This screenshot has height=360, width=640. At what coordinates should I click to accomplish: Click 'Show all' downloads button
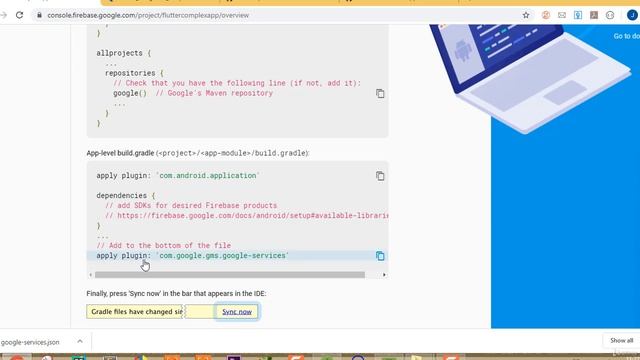coord(621,340)
